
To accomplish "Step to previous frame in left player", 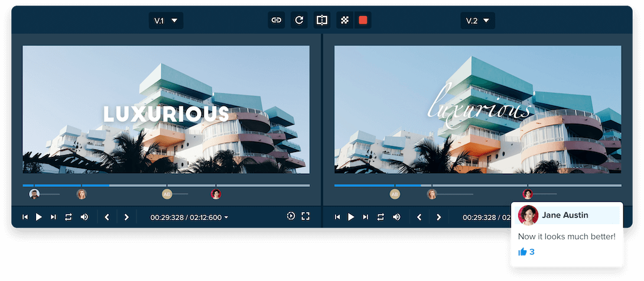I will coord(107,217).
